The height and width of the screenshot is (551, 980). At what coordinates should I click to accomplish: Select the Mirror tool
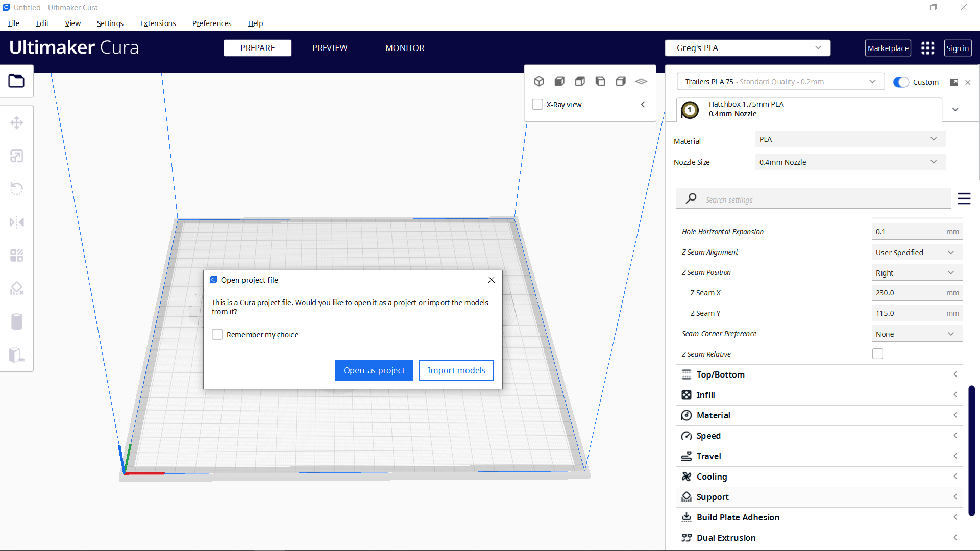point(17,222)
